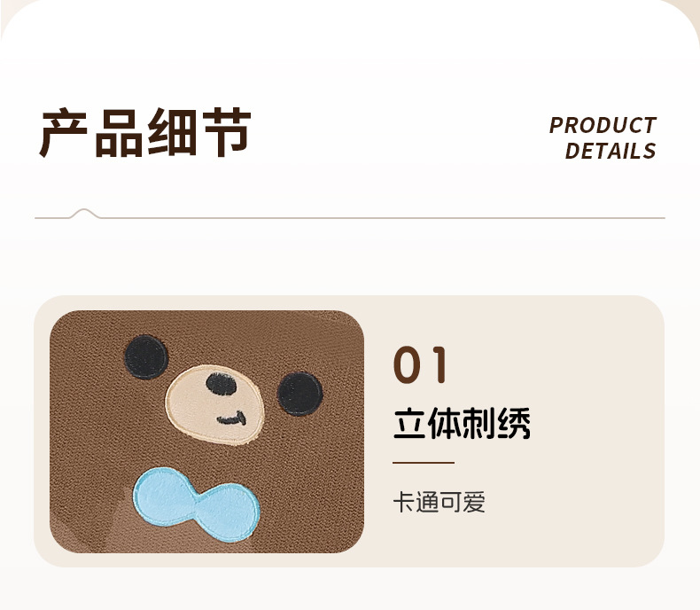Viewport: 700px width, 610px height.
Task: Click the small notch on horizontal divider
Action: pos(84,214)
